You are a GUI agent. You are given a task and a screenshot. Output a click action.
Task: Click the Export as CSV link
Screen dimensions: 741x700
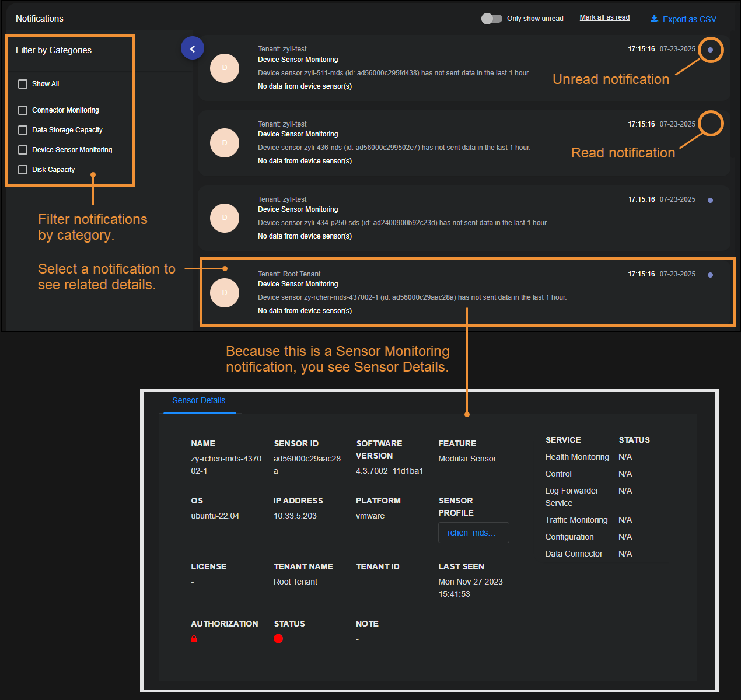[x=689, y=19]
